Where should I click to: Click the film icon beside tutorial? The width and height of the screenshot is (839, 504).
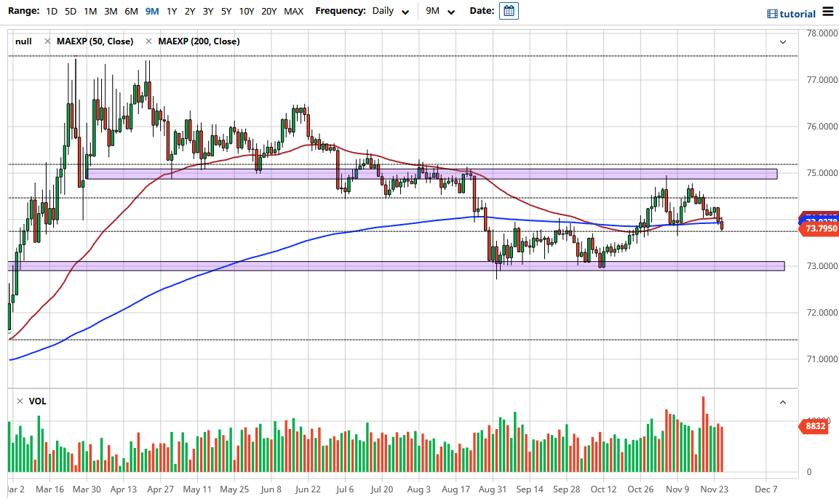(772, 14)
